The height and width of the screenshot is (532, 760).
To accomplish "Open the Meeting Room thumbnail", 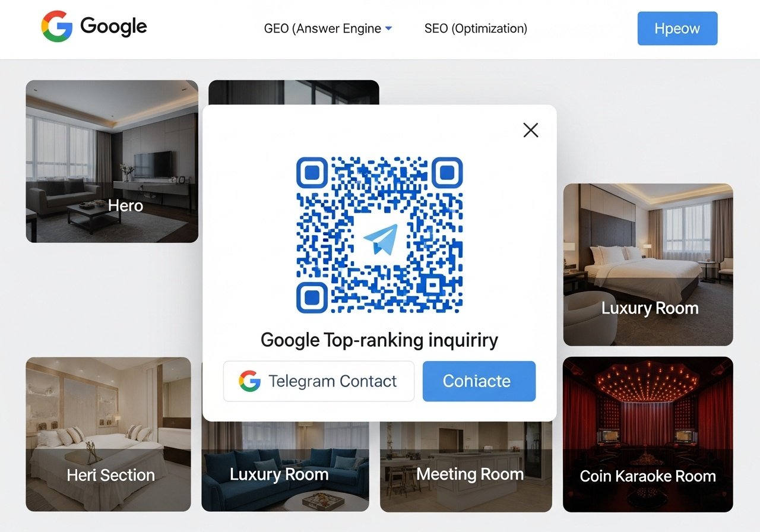I will [x=466, y=467].
